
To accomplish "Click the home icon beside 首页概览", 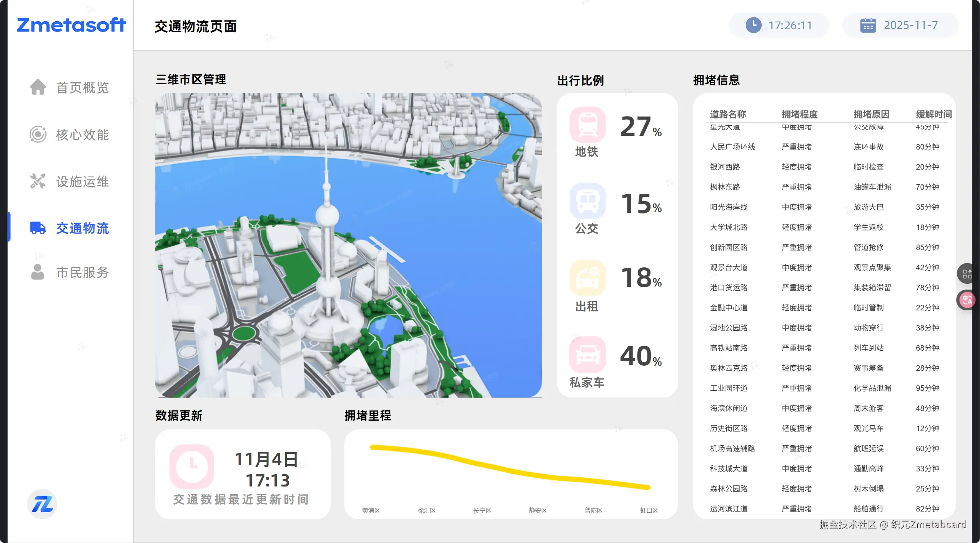I will 38,87.
